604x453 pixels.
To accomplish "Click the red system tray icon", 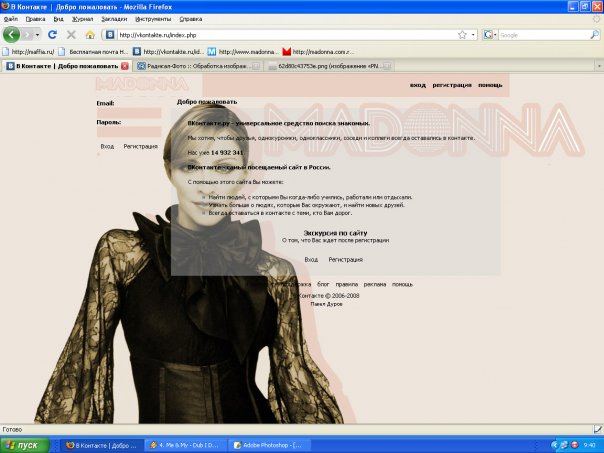I will (x=574, y=445).
